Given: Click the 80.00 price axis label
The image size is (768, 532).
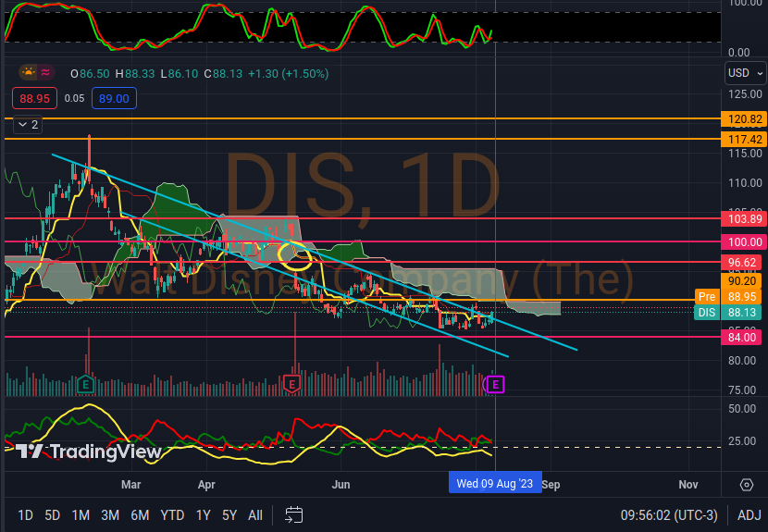Looking at the screenshot, I should click(742, 361).
